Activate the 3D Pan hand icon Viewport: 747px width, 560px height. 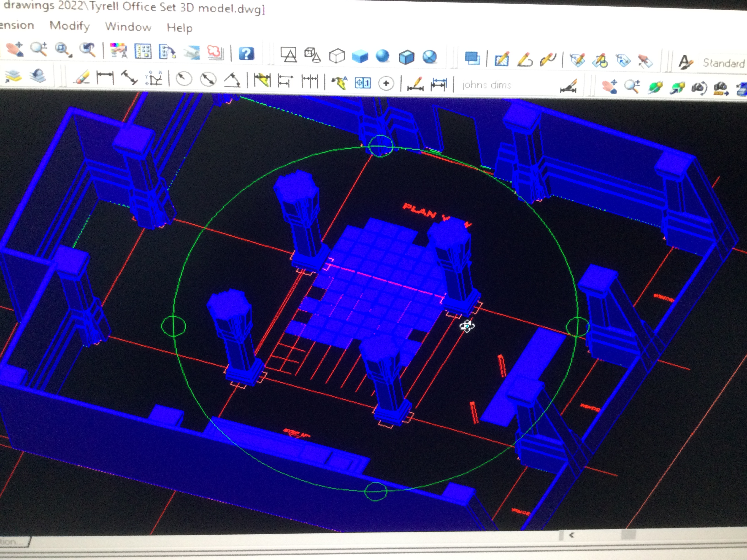tap(610, 87)
